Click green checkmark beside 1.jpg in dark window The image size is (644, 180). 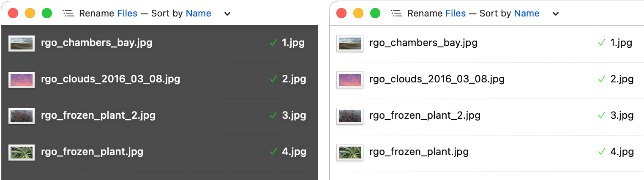pyautogui.click(x=273, y=43)
